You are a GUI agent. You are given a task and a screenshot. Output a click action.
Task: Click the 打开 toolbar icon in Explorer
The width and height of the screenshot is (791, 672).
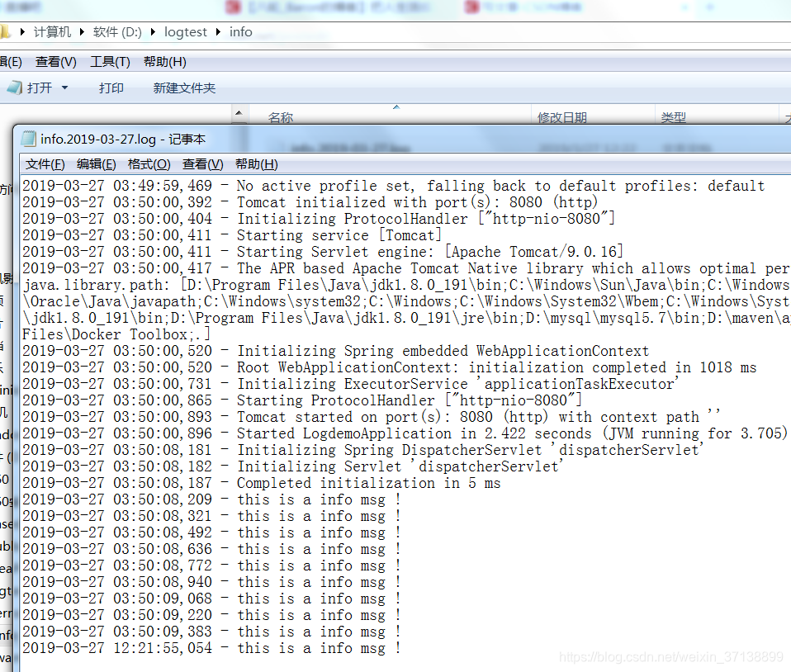15,88
